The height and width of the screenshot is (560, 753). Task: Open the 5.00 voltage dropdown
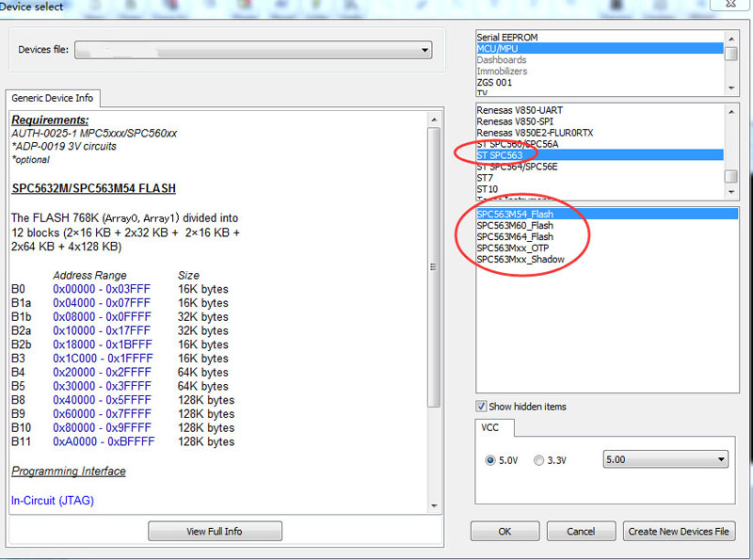[665, 459]
